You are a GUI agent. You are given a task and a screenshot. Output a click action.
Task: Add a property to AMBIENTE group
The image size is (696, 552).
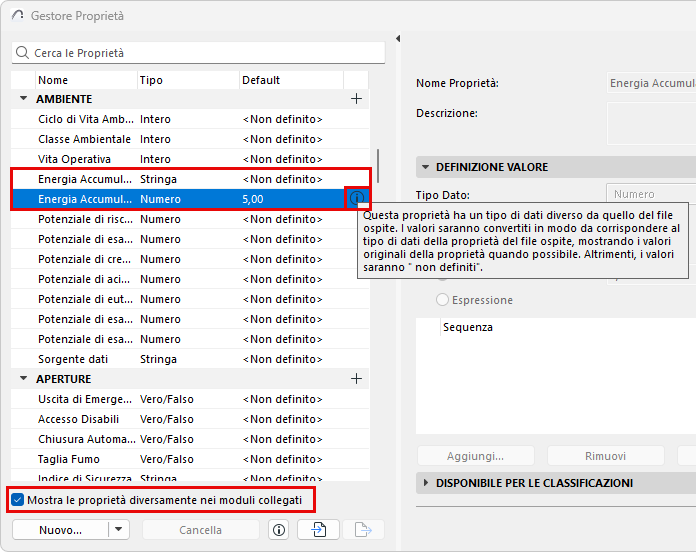tap(356, 99)
